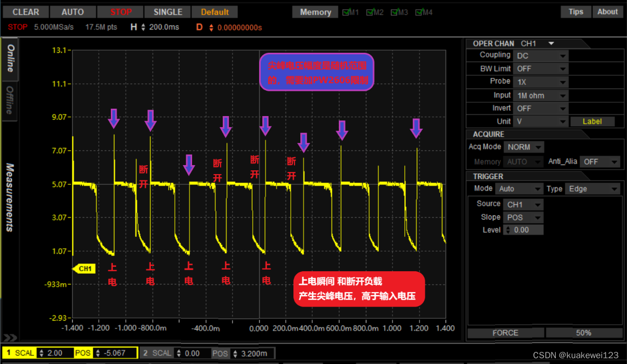The image size is (627, 364).
Task: Open the trigger Source CH1 dropdown
Action: pyautogui.click(x=523, y=205)
